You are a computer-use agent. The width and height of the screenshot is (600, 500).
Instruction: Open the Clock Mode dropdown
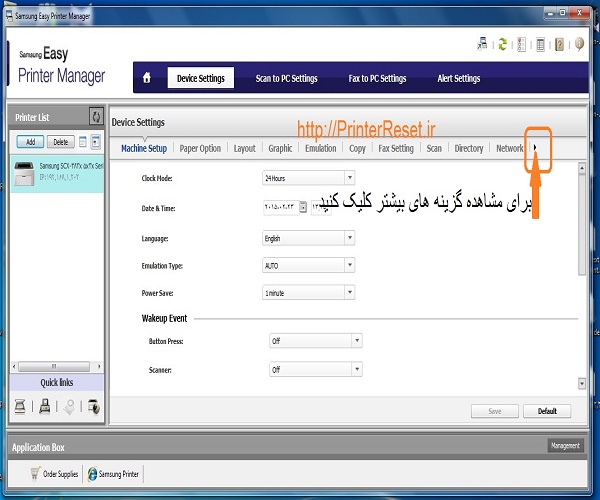308,178
